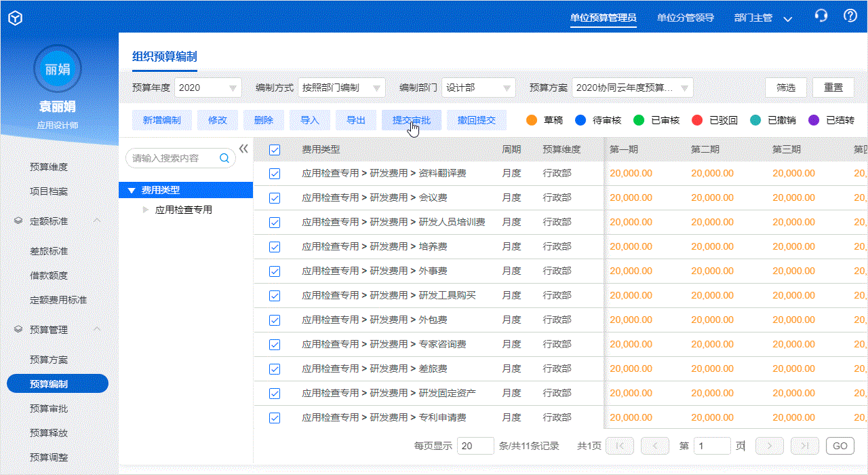
Task: Uncheck the 培养费 row checkbox
Action: click(275, 247)
